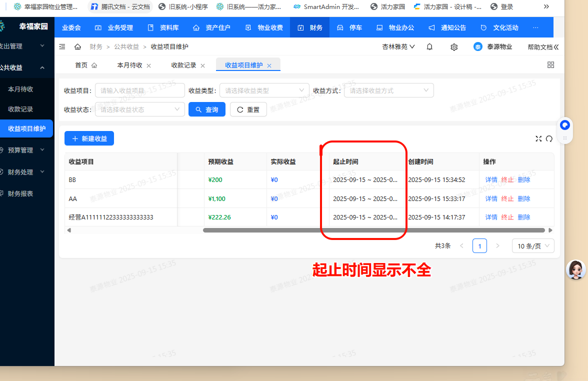Viewport: 588px width, 381px height.
Task: Click the 新建收益 button
Action: point(89,138)
